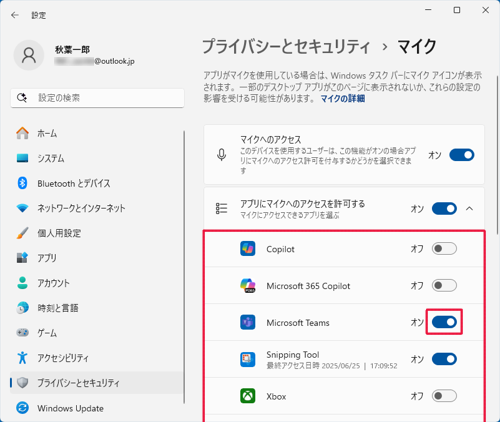Screen dimensions: 500x422
Task: Open the user profile avatar
Action: coord(29,55)
